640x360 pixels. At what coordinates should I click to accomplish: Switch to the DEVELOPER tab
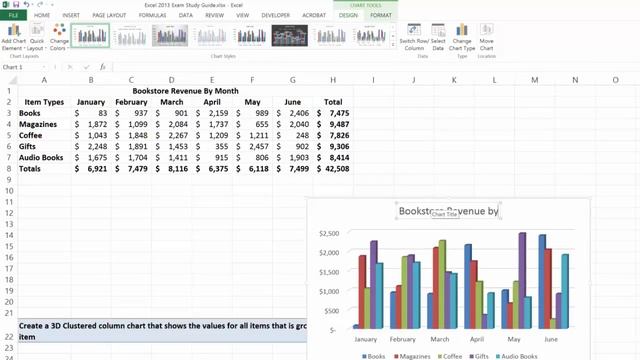pos(276,15)
